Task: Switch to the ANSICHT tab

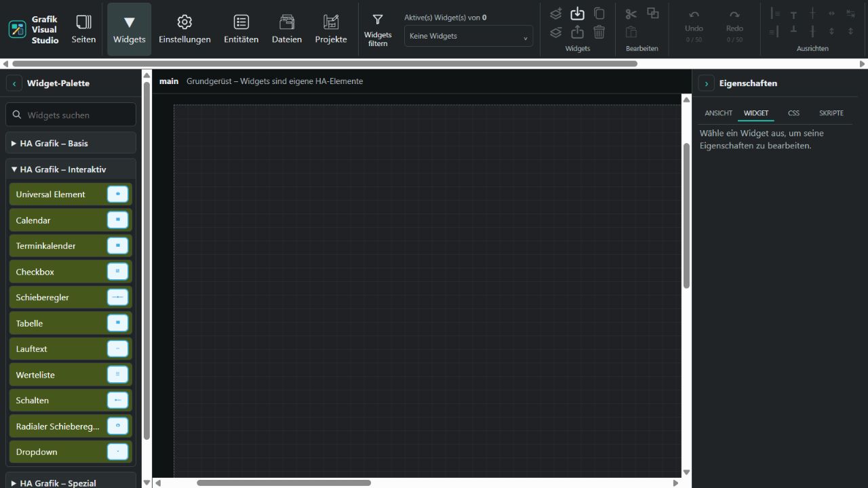Action: click(x=718, y=113)
